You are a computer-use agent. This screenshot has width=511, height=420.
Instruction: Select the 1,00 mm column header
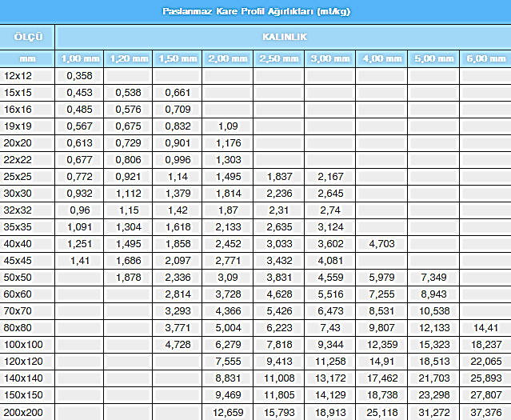pyautogui.click(x=80, y=58)
